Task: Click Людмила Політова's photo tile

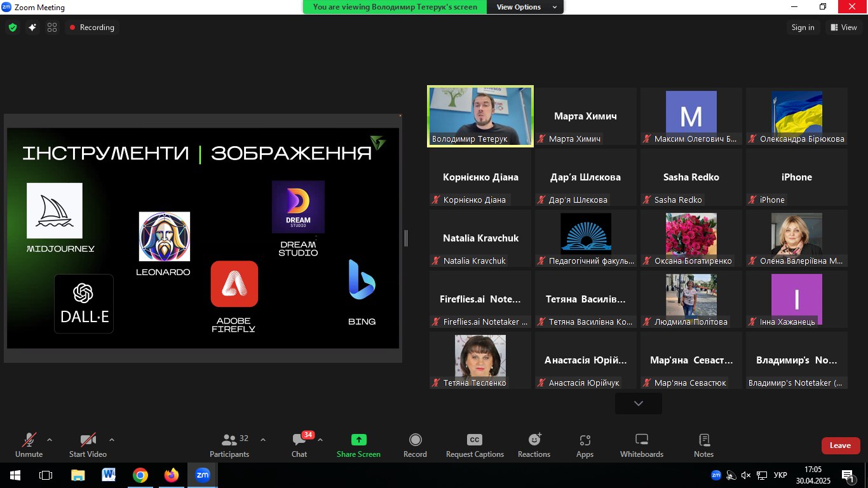Action: [691, 299]
